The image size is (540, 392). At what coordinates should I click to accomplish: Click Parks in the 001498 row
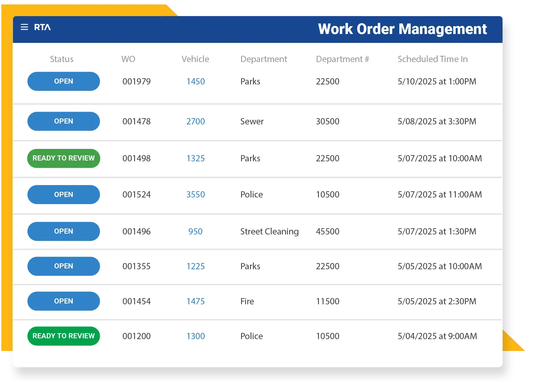(250, 158)
